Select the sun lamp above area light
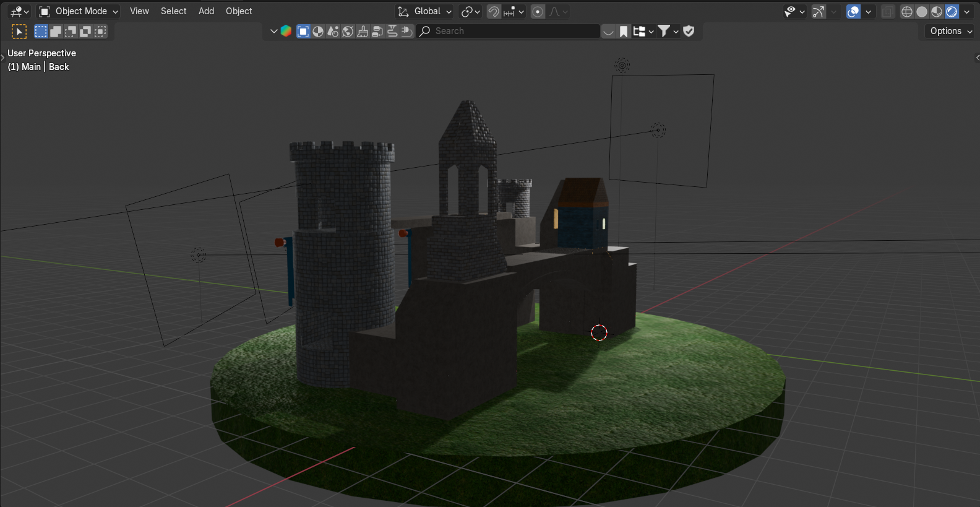 coord(622,64)
